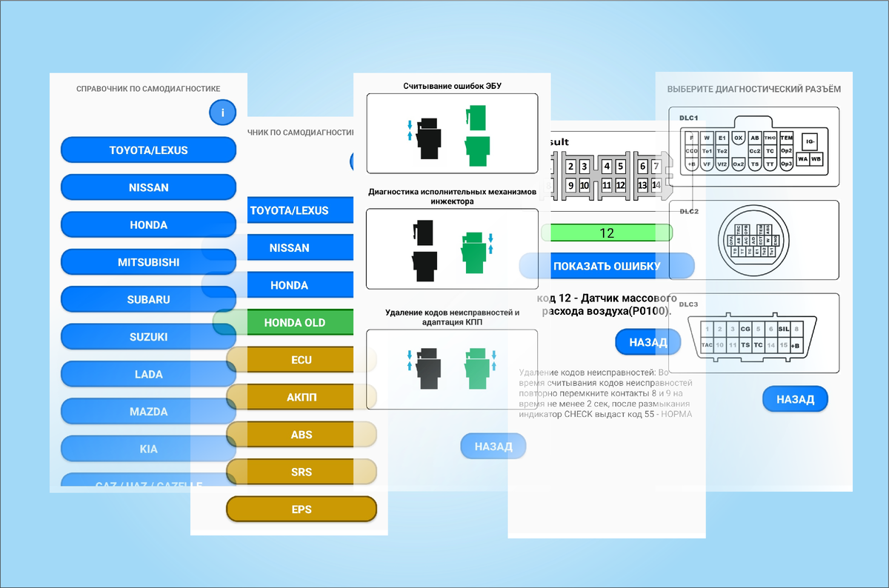This screenshot has height=588, width=889.
Task: Click the title 'СПРАВОЧНИК ПО САМОДИАГНОСТИКЕ'
Action: tap(148, 89)
